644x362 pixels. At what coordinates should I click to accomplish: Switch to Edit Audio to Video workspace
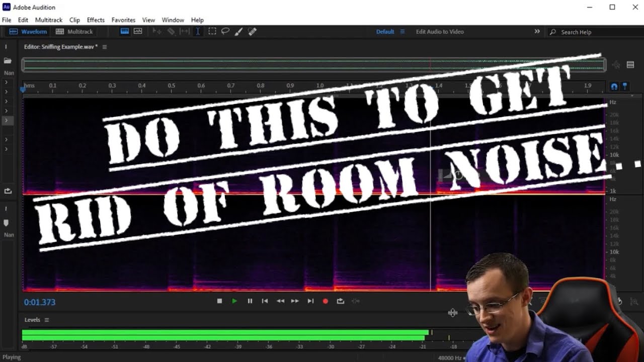[x=440, y=32]
